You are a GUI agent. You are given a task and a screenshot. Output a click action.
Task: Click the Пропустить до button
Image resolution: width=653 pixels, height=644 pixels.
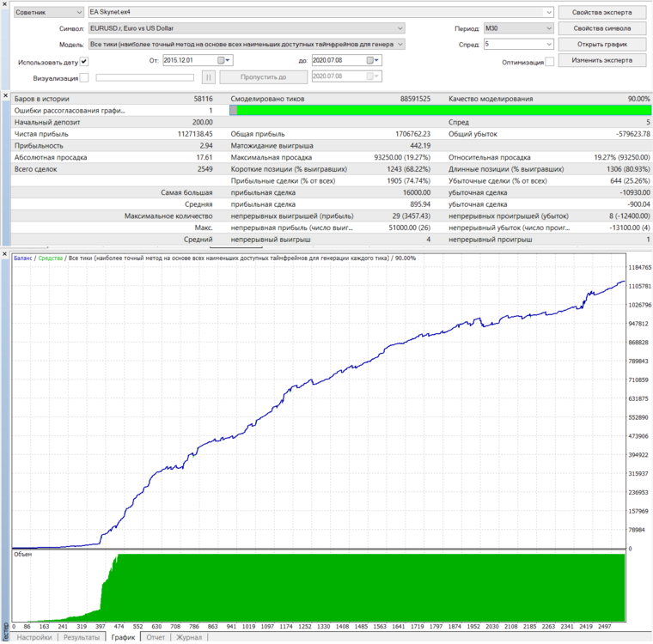263,77
